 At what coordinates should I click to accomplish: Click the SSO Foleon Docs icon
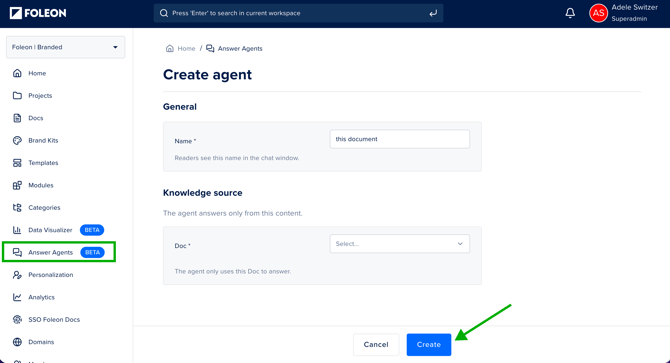17,319
